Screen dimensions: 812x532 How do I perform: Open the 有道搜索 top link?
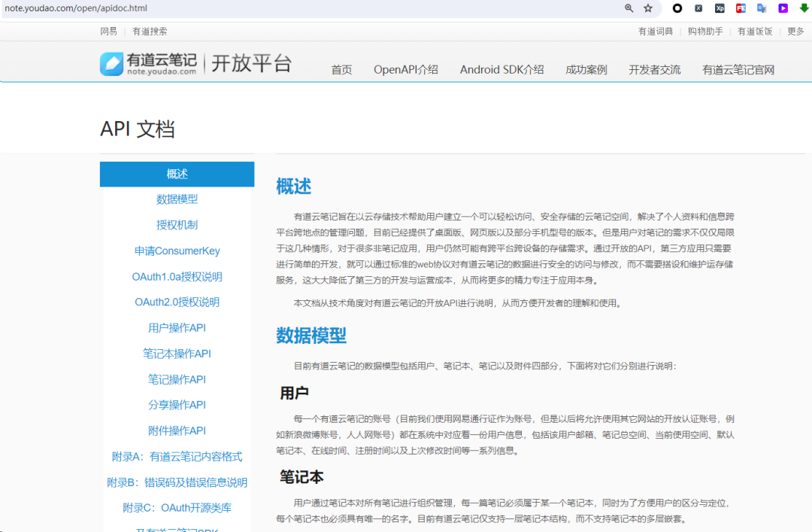click(150, 32)
